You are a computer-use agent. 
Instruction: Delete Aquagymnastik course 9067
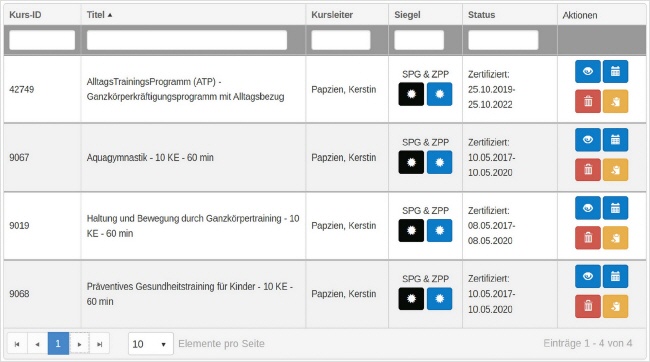(587, 170)
